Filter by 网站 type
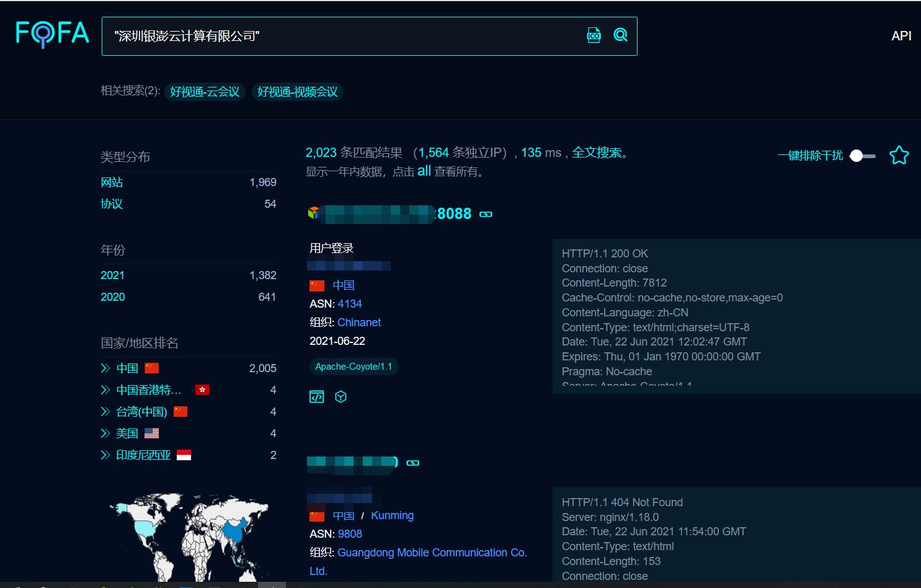Image resolution: width=921 pixels, height=588 pixels. pyautogui.click(x=112, y=182)
